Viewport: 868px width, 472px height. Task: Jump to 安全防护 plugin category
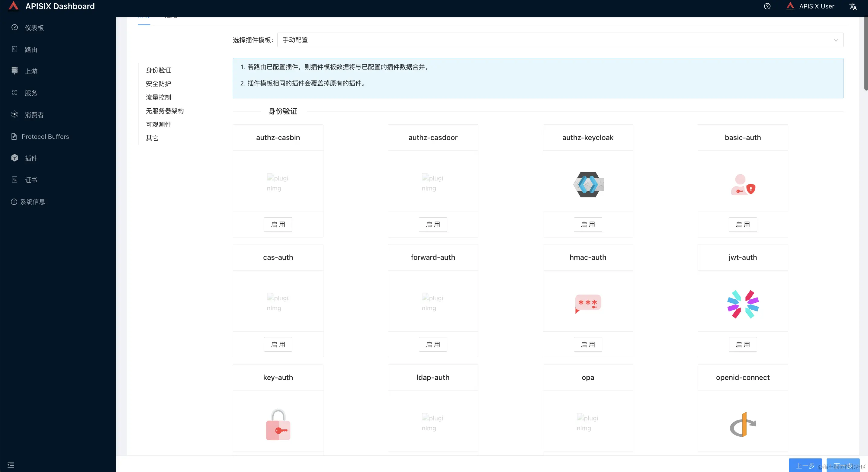[158, 84]
